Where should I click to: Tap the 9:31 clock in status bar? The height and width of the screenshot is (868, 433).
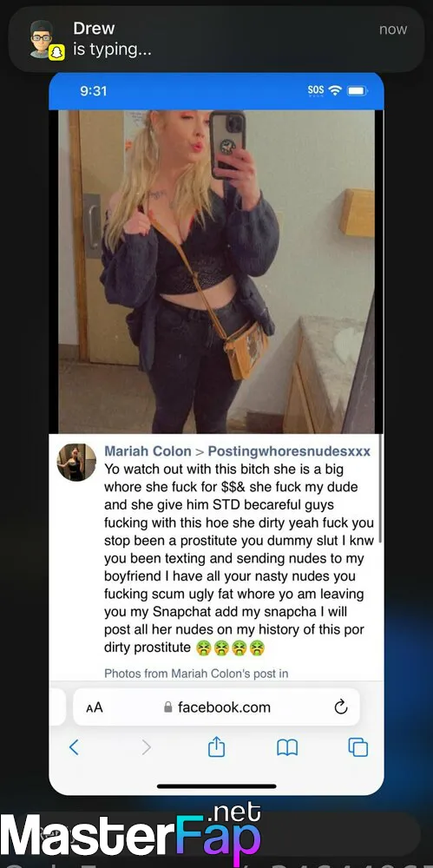(93, 90)
